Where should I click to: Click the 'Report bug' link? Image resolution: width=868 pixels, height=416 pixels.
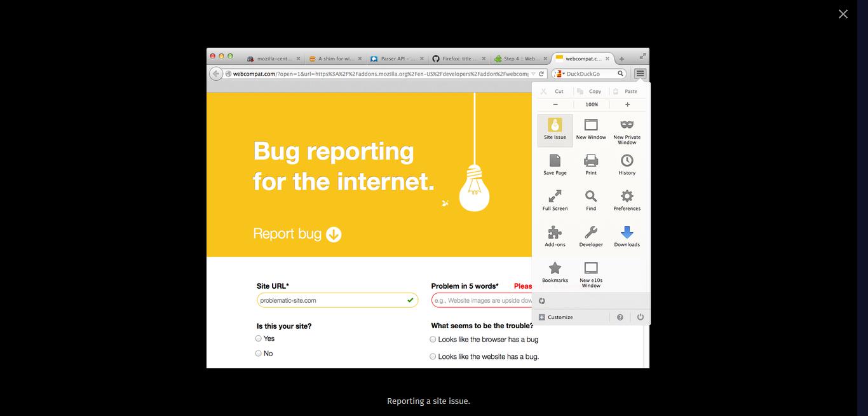(x=297, y=233)
